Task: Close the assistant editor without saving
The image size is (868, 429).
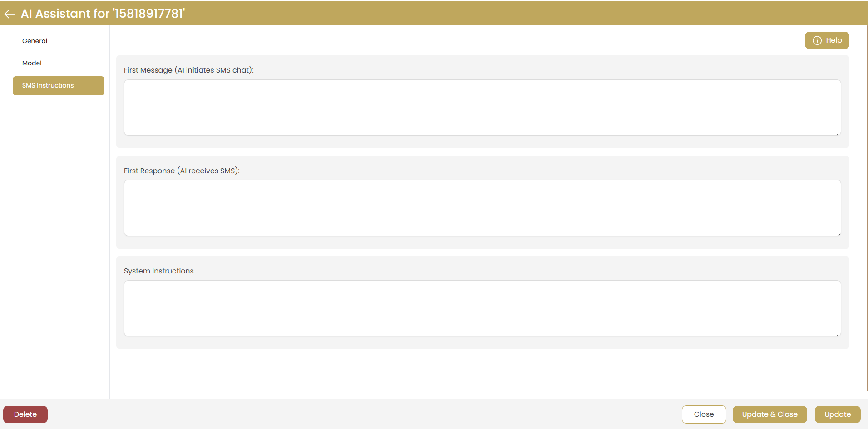Action: point(703,414)
